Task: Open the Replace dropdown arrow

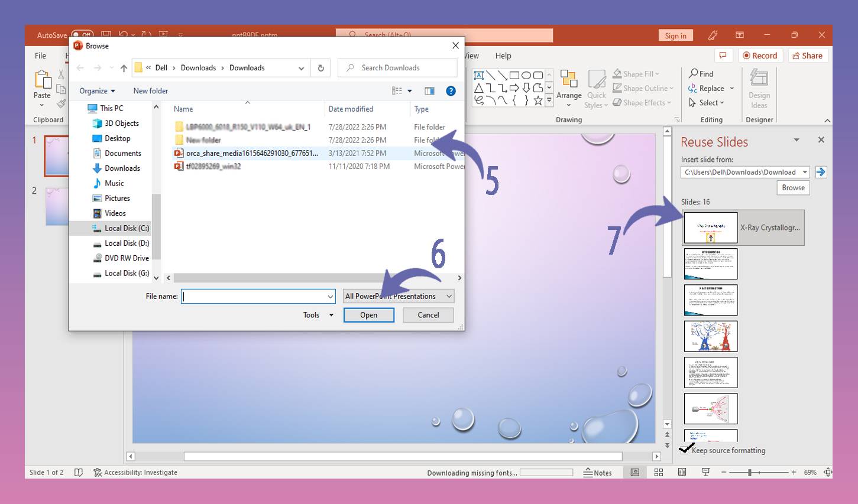Action: (x=732, y=88)
